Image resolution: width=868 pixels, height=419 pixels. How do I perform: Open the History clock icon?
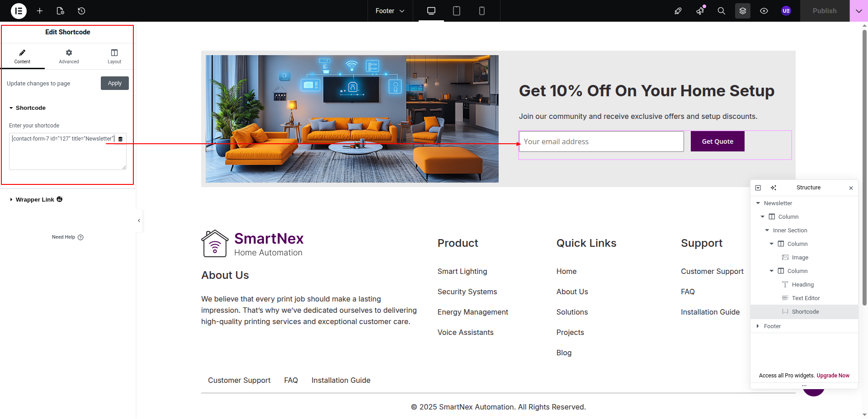coord(81,11)
